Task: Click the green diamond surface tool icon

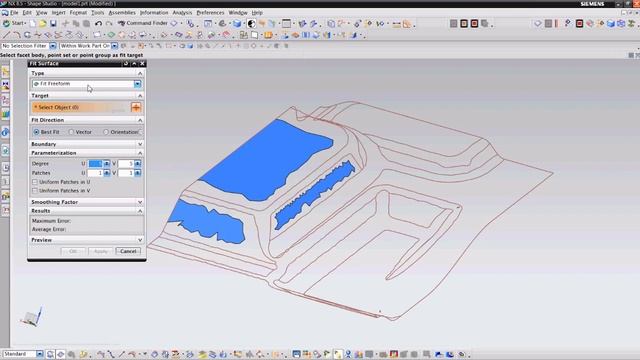Action: click(x=111, y=35)
